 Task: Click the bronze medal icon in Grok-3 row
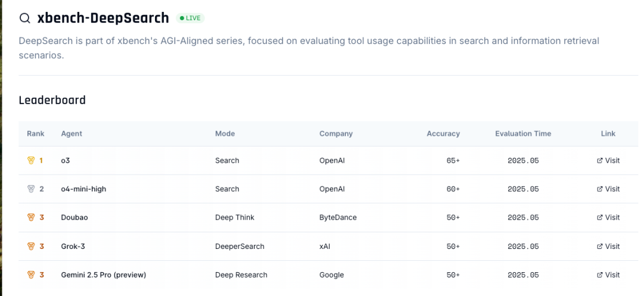click(x=31, y=247)
